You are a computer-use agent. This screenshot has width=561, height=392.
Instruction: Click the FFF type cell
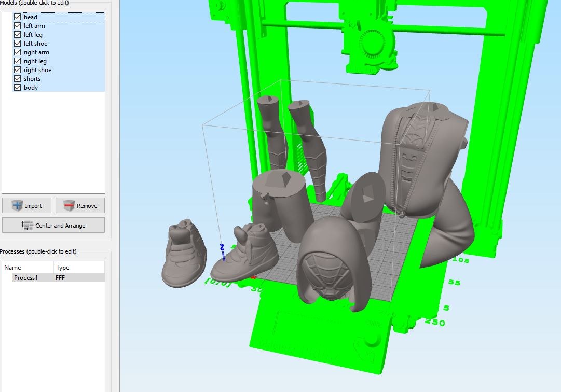pyautogui.click(x=60, y=277)
